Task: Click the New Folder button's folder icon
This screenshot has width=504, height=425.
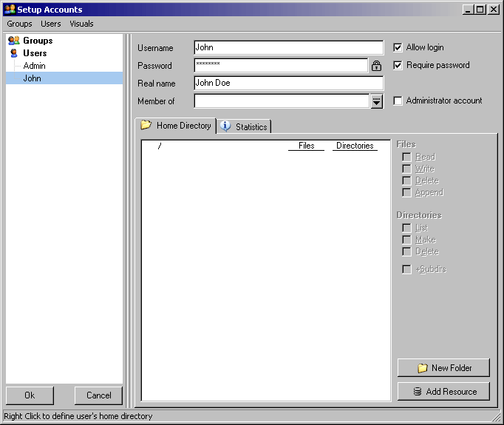Action: (x=423, y=368)
